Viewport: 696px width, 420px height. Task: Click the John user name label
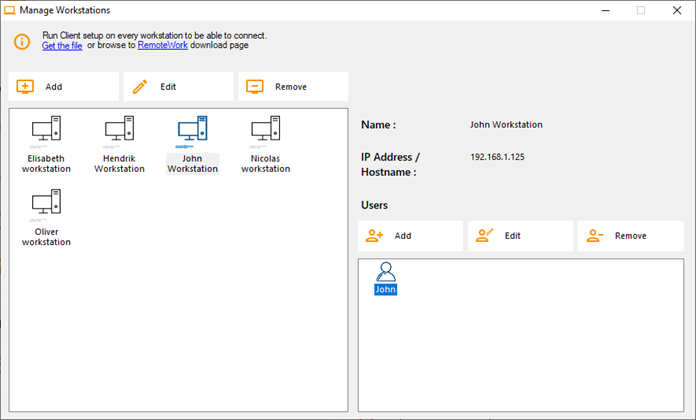pos(385,290)
